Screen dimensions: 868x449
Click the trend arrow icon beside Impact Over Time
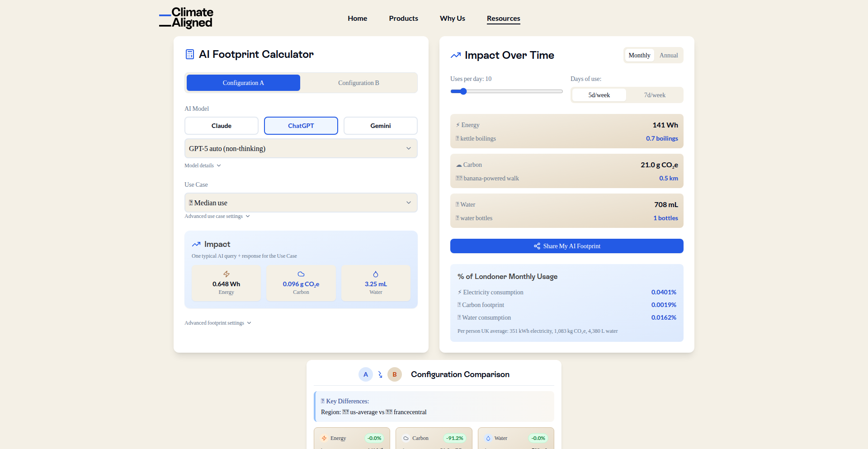click(x=456, y=55)
